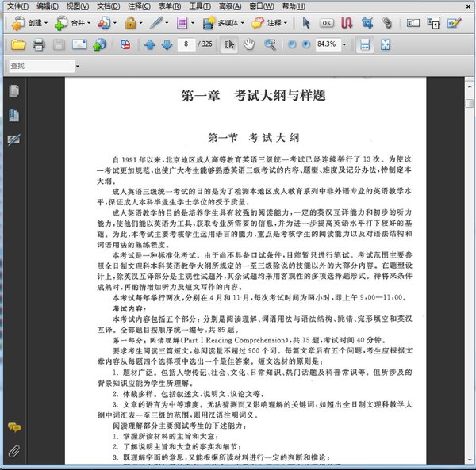
Task: Expand the 合并 dropdown arrow
Action: coord(89,23)
